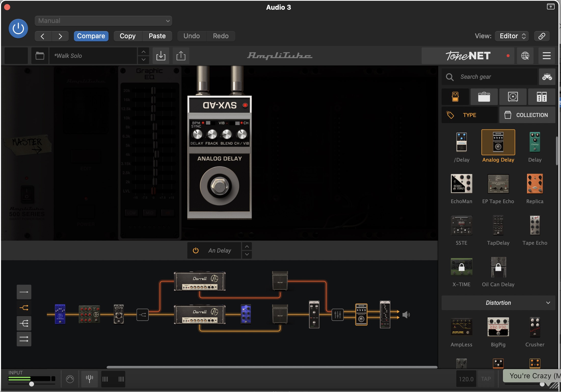This screenshot has width=561, height=392.
Task: Click the DELAY knob on Analog Delay
Action: pyautogui.click(x=197, y=134)
